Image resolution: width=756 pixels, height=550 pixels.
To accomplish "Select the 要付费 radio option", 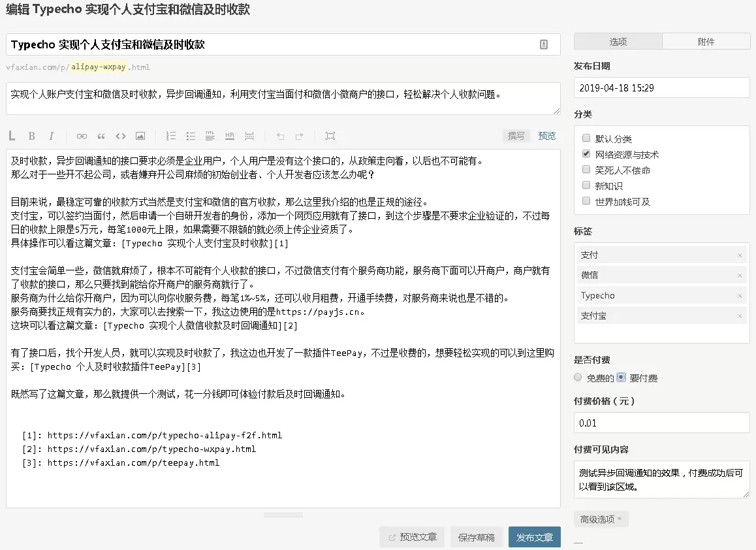I will click(x=622, y=378).
